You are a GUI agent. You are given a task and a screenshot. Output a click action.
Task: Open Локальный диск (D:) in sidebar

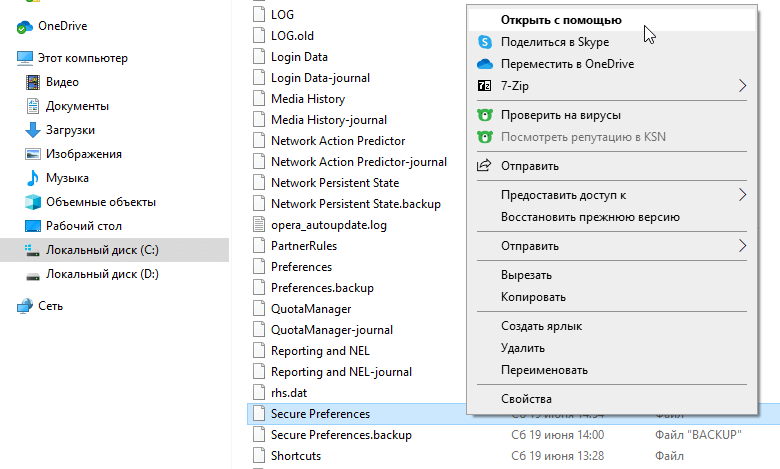(x=102, y=274)
